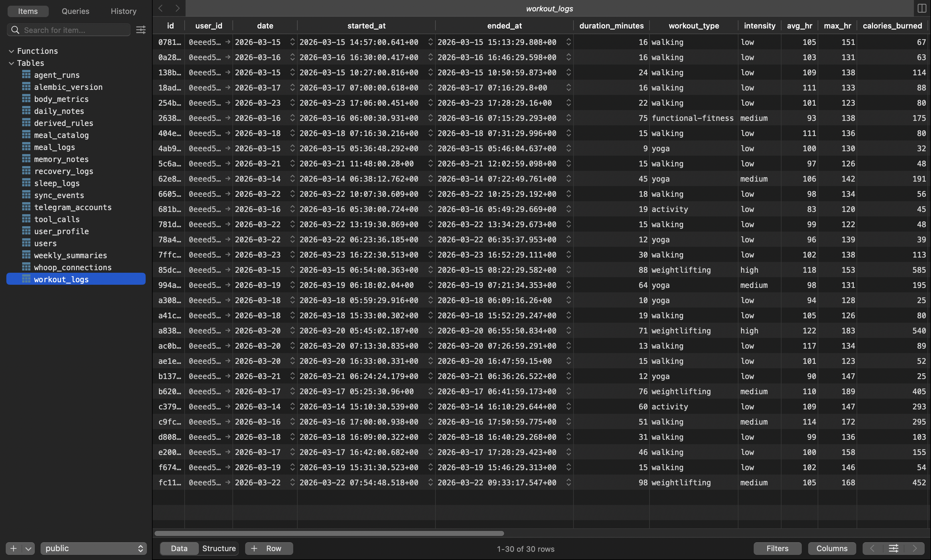Navigate forward with top right-pointing arrow
This screenshot has height=560, width=931.
click(177, 8)
